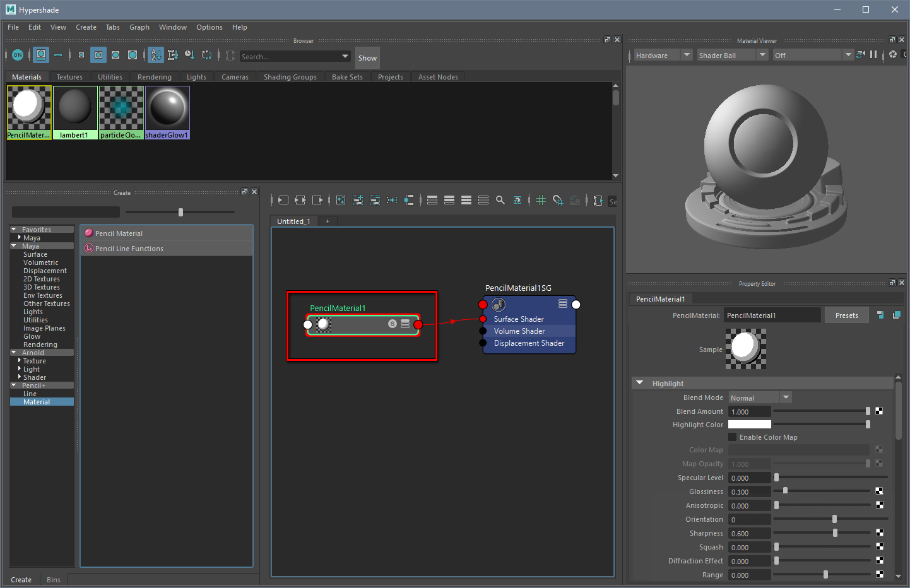Image resolution: width=910 pixels, height=588 pixels.
Task: Click the magnifier search icon in graph toolbar
Action: point(500,200)
